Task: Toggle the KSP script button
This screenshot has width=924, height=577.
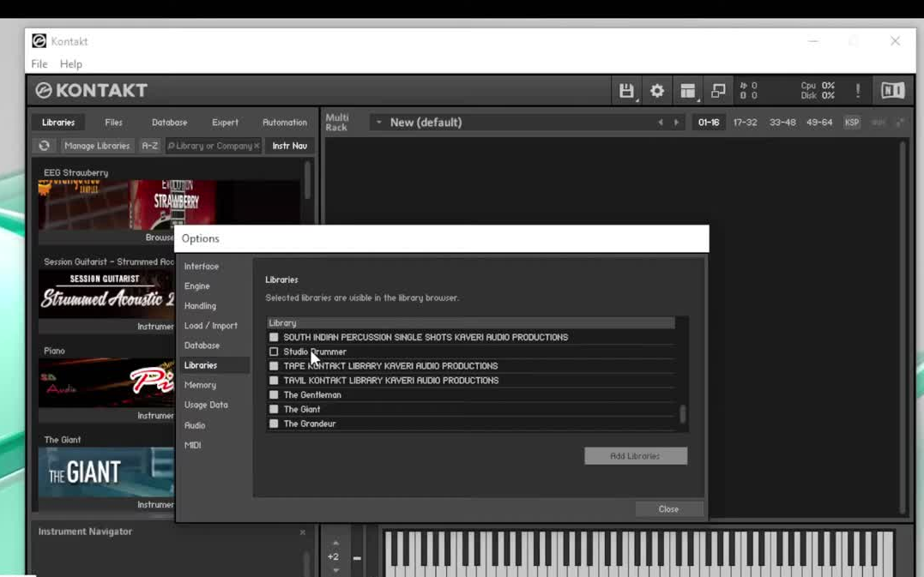Action: (x=852, y=123)
